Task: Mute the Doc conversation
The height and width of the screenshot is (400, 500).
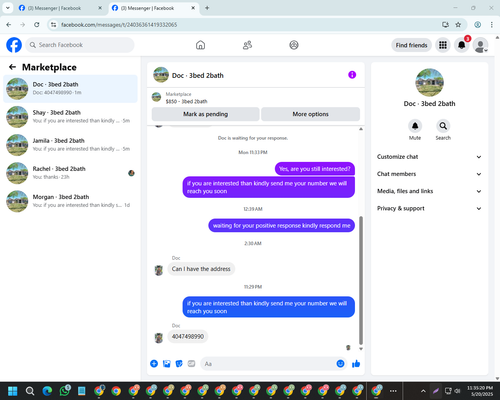Action: coord(415,126)
